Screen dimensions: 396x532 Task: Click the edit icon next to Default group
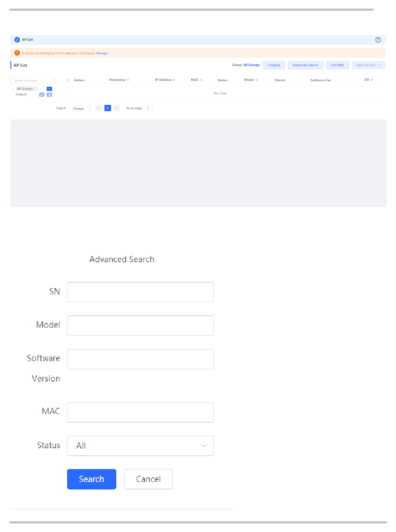click(42, 95)
